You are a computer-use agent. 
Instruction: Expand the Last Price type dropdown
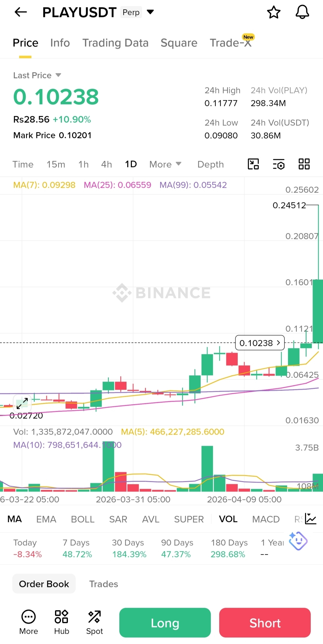(x=58, y=75)
